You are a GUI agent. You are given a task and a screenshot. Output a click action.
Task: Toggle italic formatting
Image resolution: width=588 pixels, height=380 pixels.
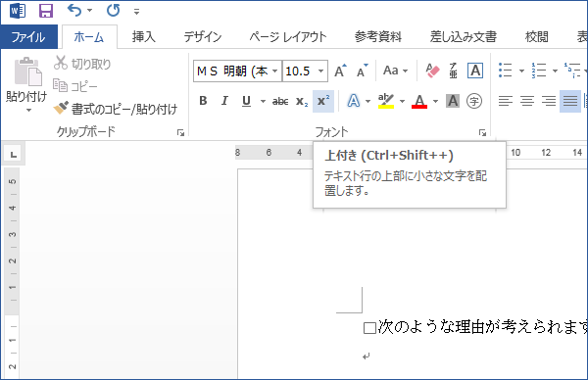(x=224, y=101)
